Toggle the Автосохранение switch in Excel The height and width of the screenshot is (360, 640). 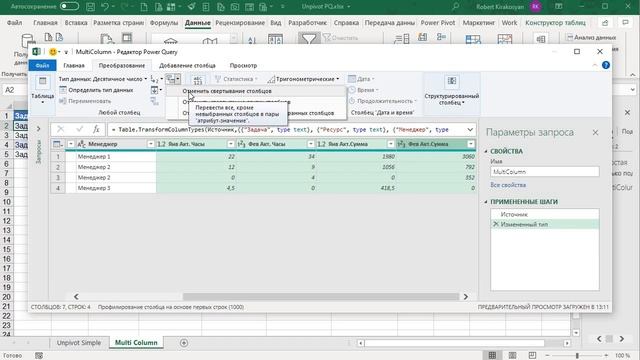[x=69, y=7]
